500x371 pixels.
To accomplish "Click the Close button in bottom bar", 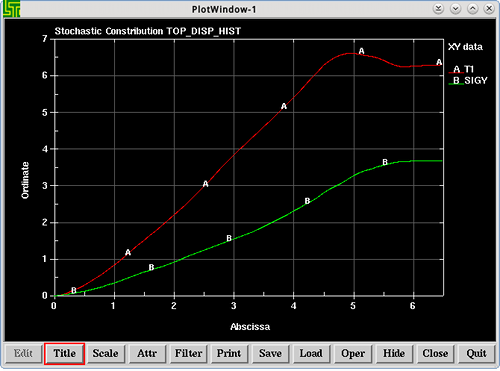I will click(x=435, y=353).
